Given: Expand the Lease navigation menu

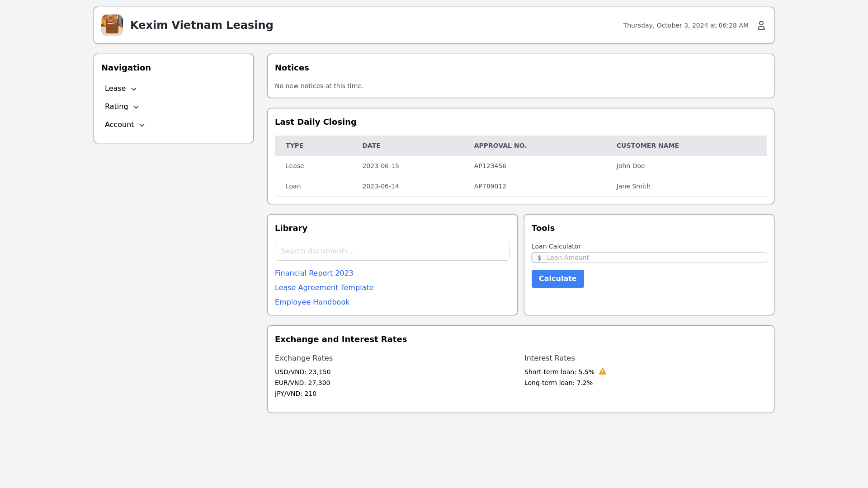Looking at the screenshot, I should pos(115,89).
